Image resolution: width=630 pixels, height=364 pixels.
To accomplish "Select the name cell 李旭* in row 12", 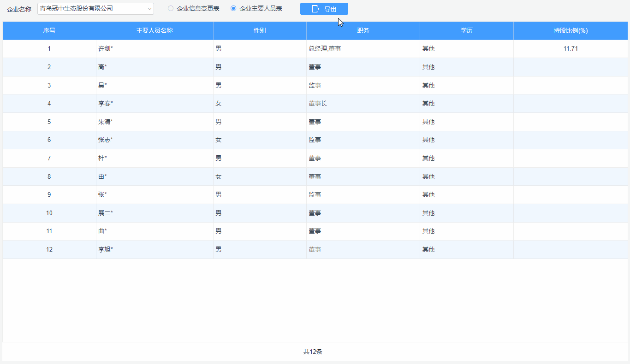I will (106, 250).
